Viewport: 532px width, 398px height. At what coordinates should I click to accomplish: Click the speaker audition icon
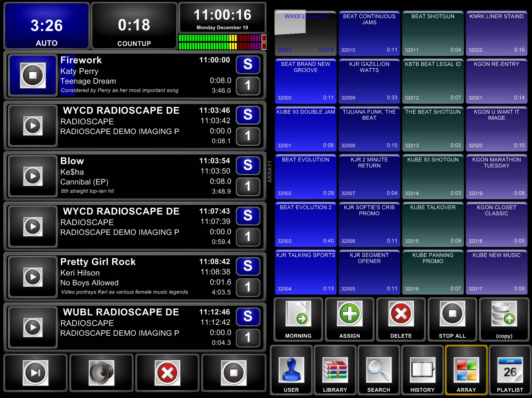click(101, 373)
